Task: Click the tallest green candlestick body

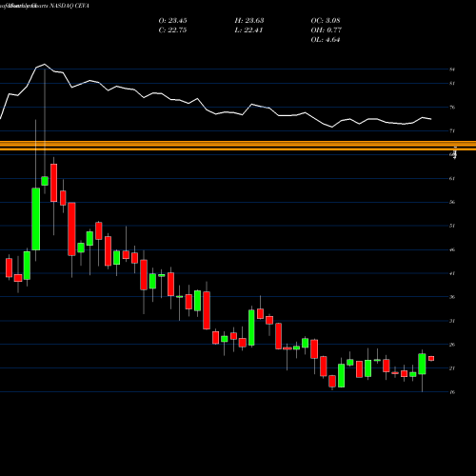Action: point(36,219)
